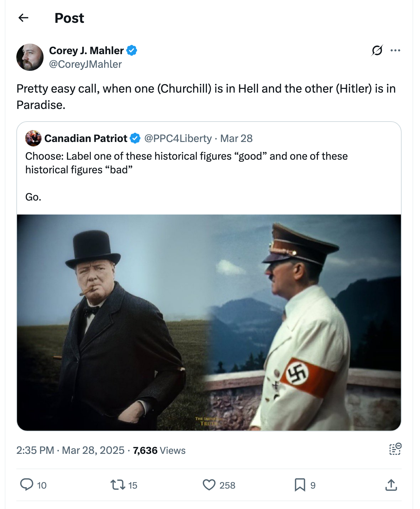
Task: Open the Corey J. Mahler display name
Action: (x=86, y=50)
